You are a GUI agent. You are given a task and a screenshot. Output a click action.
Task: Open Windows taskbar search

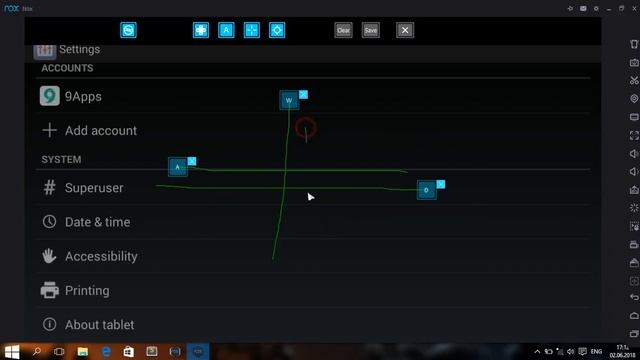point(37,351)
